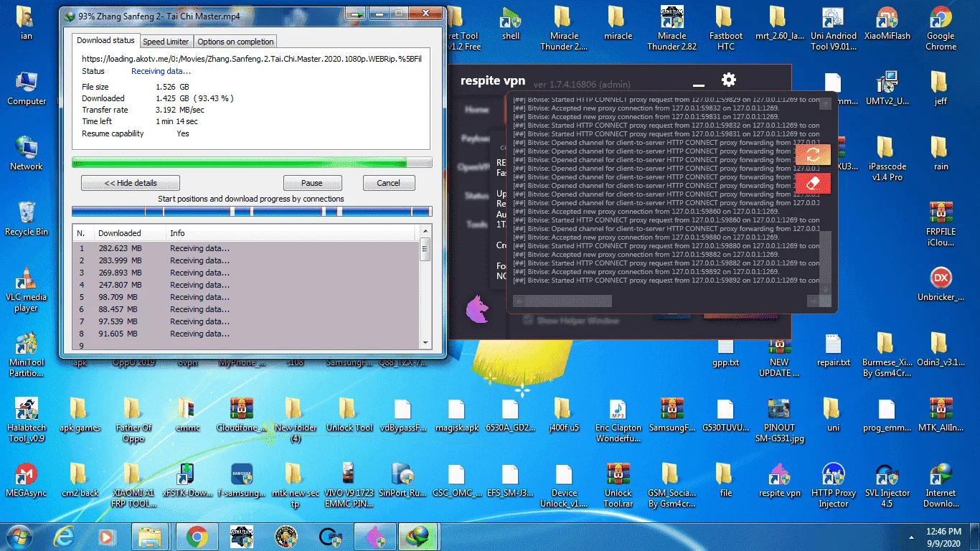Select connection row with 91.605 MB

coord(246,334)
